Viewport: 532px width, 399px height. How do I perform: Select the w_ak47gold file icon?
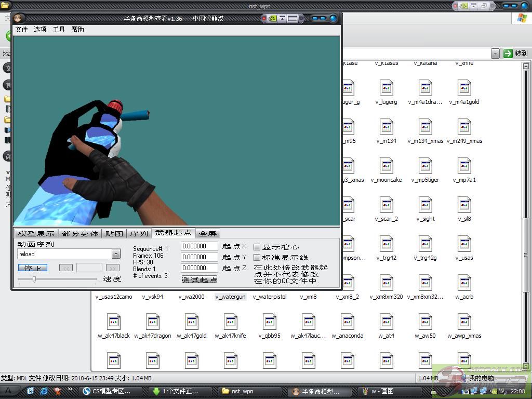(192, 322)
